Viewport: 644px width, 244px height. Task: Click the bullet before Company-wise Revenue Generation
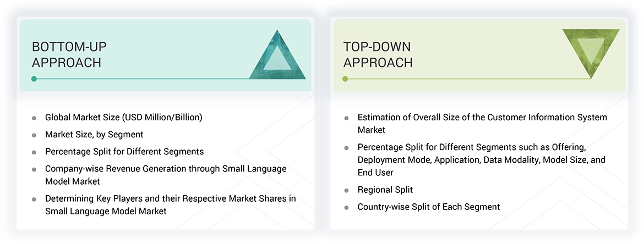click(34, 169)
